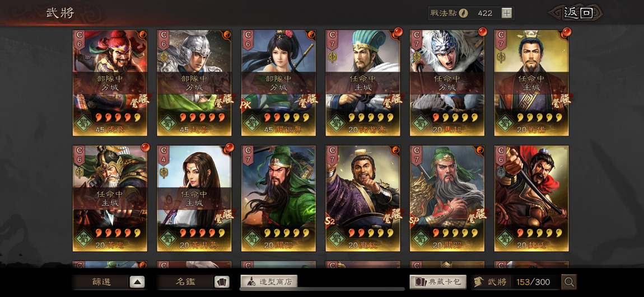Select the green-robed 關羽 card without SP
This screenshot has width=644, height=297.
(x=278, y=199)
